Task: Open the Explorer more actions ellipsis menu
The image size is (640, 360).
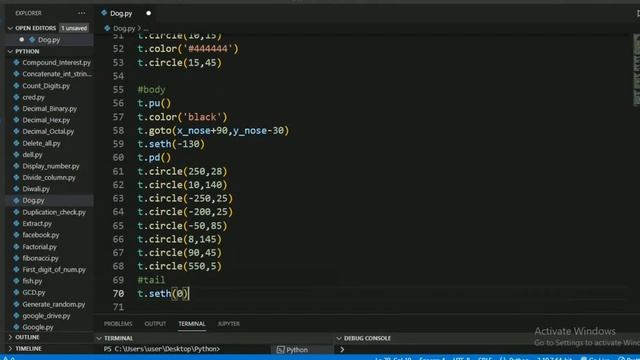Action: point(82,13)
